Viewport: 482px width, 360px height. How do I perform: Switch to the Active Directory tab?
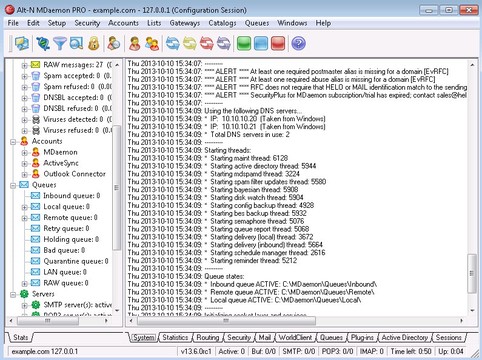[x=405, y=337]
